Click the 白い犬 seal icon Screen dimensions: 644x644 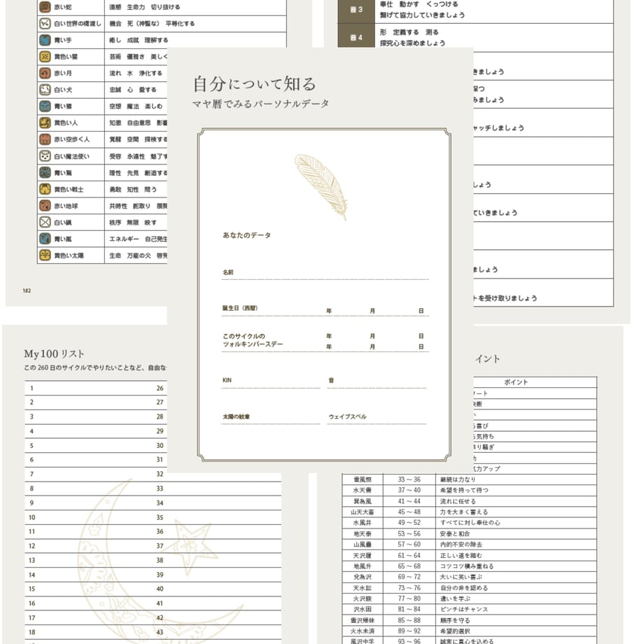tap(45, 90)
